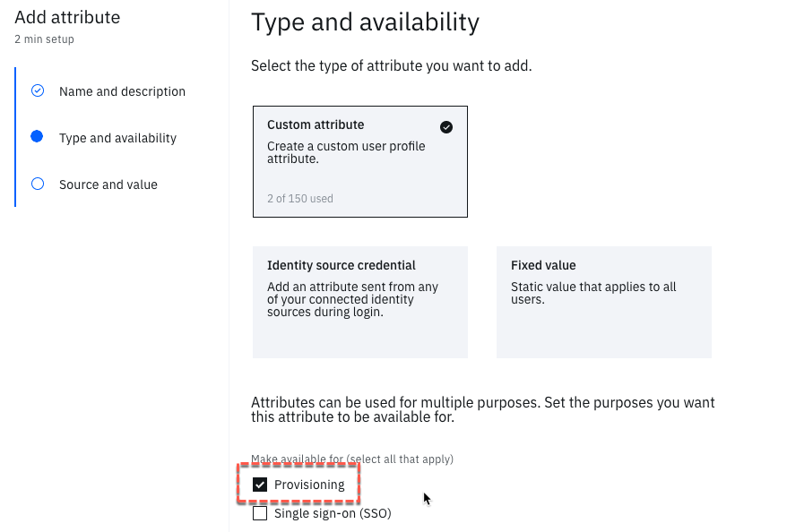Jump to the Source and value step
The width and height of the screenshot is (787, 532).
click(x=108, y=184)
